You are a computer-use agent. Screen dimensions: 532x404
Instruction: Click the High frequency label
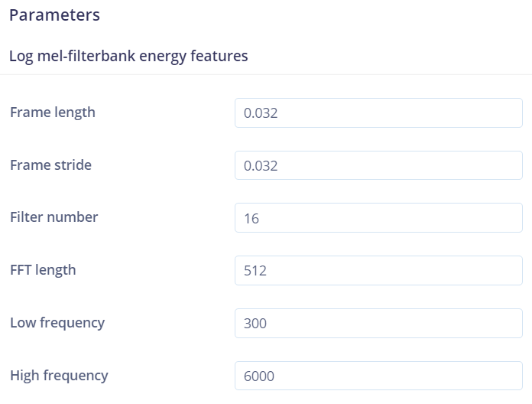pos(59,375)
